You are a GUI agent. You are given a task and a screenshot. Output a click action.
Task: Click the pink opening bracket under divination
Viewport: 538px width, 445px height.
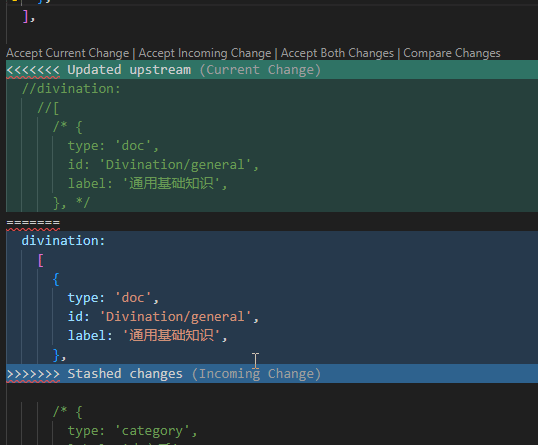(x=40, y=260)
